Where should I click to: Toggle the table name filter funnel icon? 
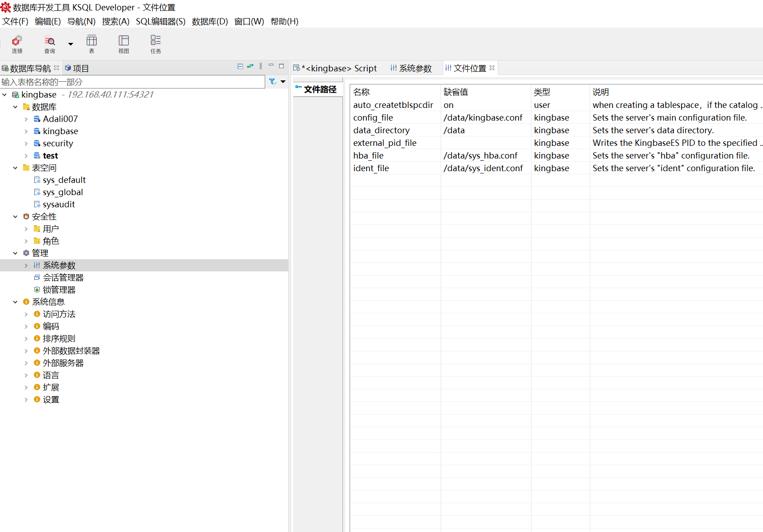point(272,82)
